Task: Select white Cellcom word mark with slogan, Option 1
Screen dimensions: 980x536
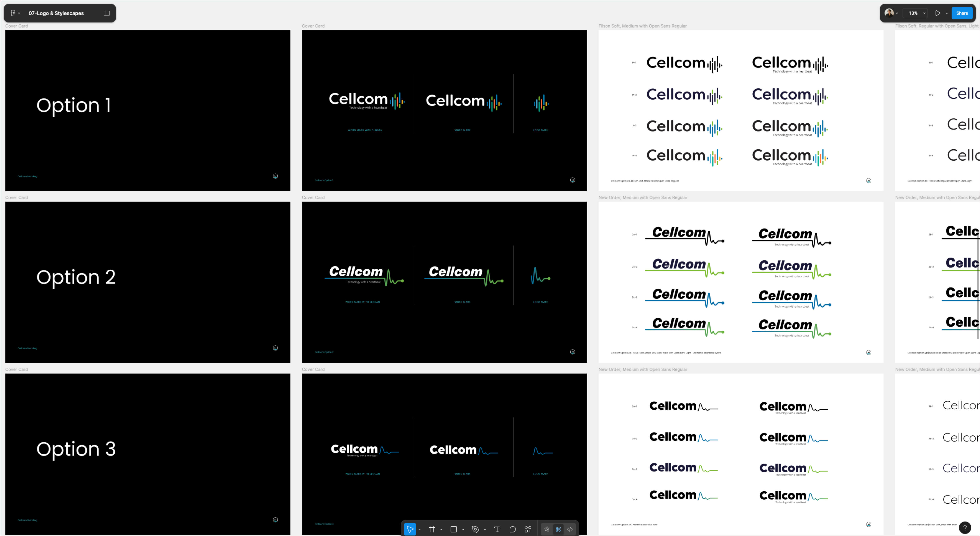Action: [367, 101]
